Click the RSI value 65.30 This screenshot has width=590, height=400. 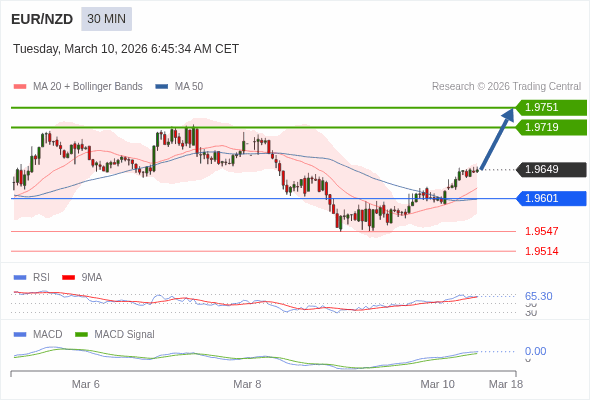pos(538,296)
